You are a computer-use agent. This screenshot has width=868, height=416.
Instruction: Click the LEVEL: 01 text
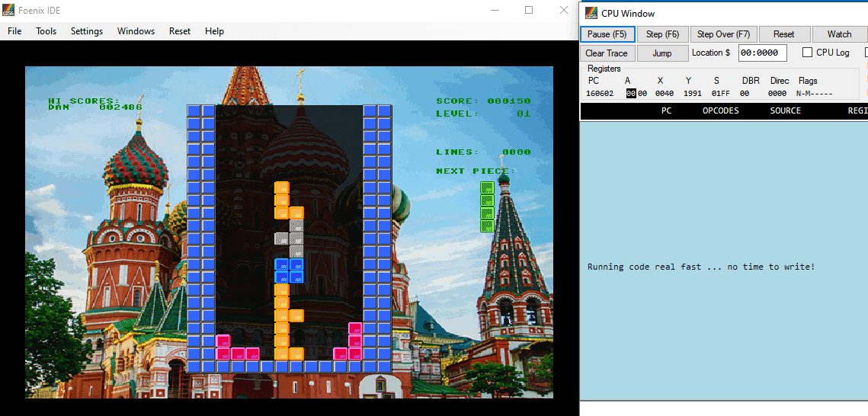pyautogui.click(x=483, y=114)
